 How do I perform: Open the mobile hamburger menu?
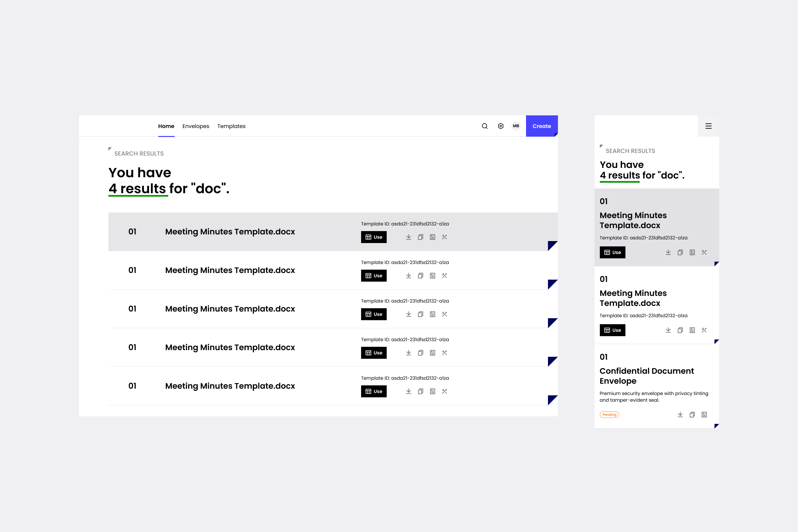pos(709,126)
